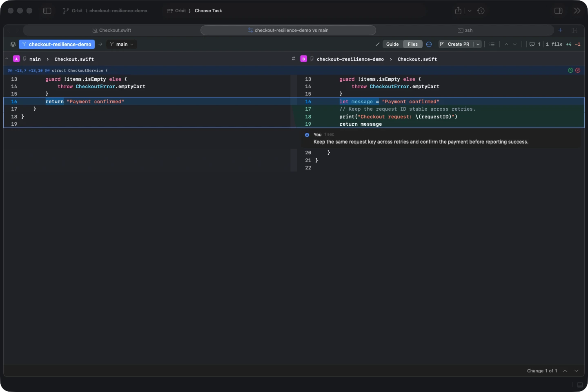Click the 'You' comment author name
588x392 pixels.
point(318,135)
